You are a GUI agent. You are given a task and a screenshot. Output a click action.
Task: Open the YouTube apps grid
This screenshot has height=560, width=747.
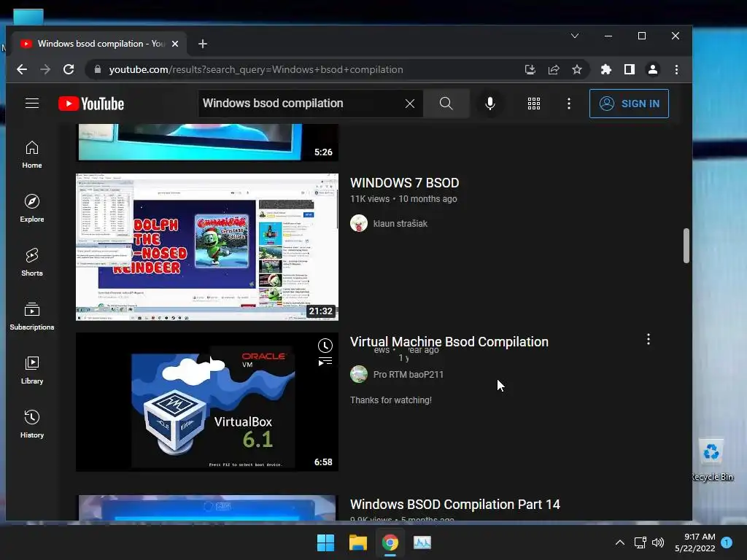534,104
